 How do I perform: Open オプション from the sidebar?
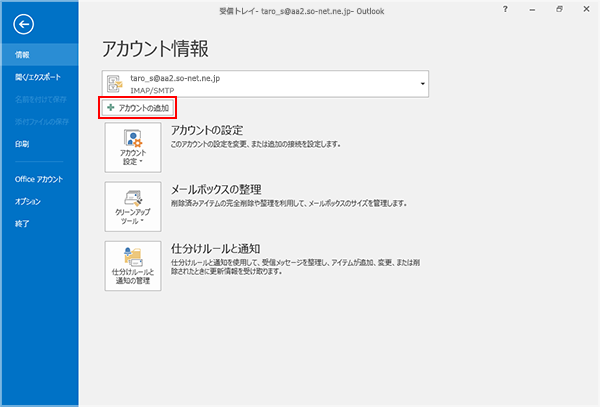pyautogui.click(x=28, y=201)
